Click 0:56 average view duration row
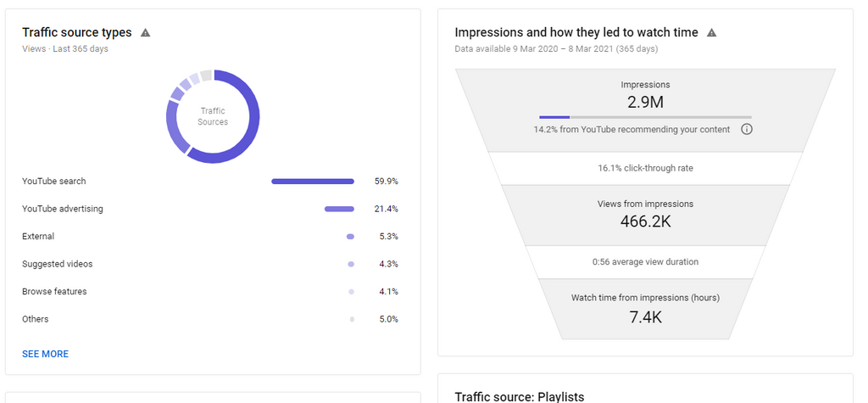The image size is (868, 403). click(x=645, y=262)
